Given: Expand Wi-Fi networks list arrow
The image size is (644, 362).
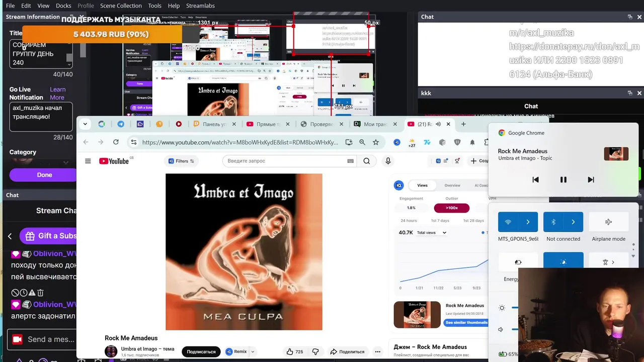Looking at the screenshot, I should coord(528,222).
